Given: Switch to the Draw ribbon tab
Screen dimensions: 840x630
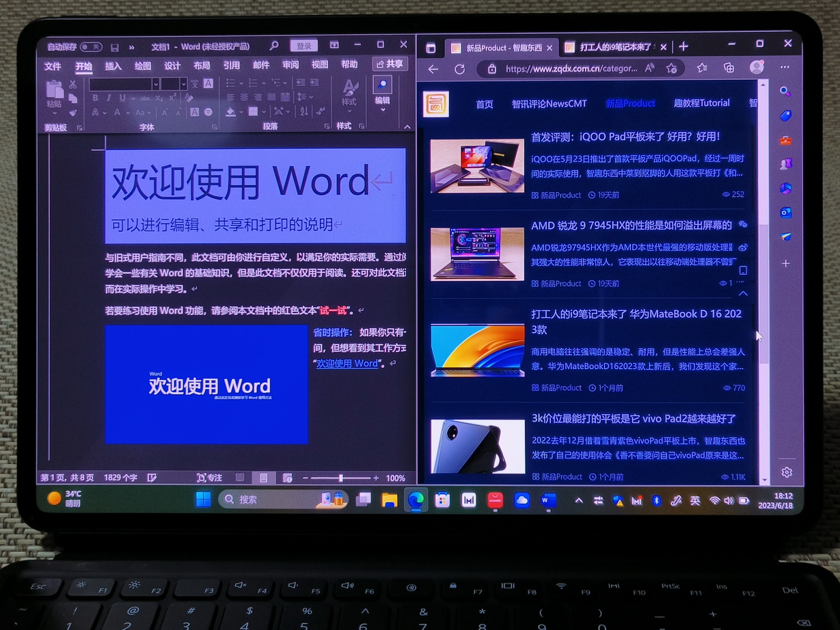Looking at the screenshot, I should click(142, 66).
